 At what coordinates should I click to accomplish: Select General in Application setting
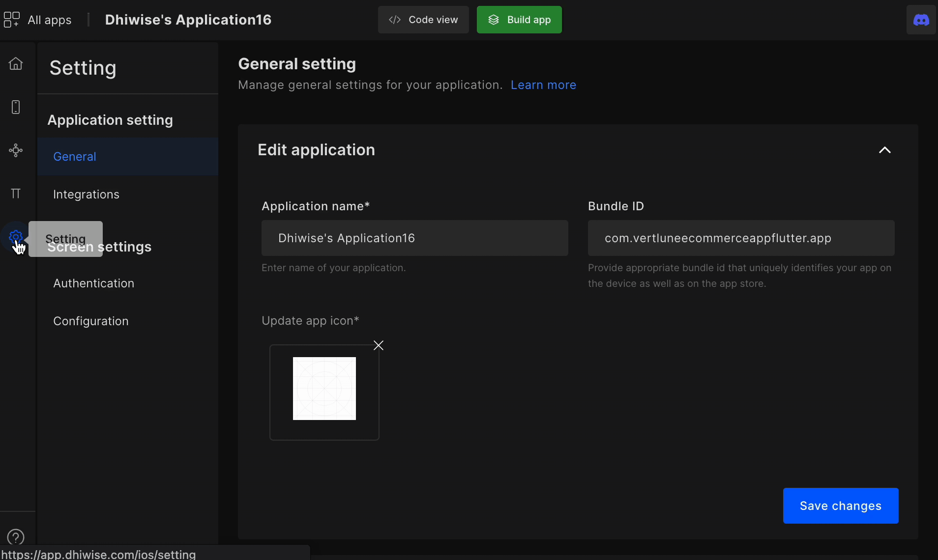(x=128, y=156)
